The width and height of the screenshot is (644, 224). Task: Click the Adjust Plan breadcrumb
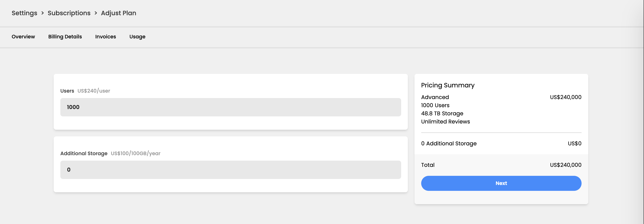118,13
